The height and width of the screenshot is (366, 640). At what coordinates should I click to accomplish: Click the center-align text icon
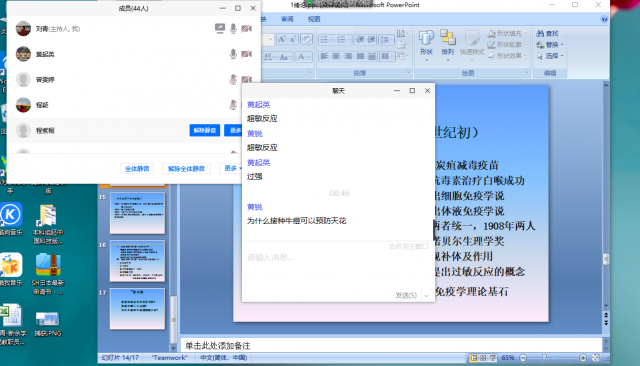[336, 56]
